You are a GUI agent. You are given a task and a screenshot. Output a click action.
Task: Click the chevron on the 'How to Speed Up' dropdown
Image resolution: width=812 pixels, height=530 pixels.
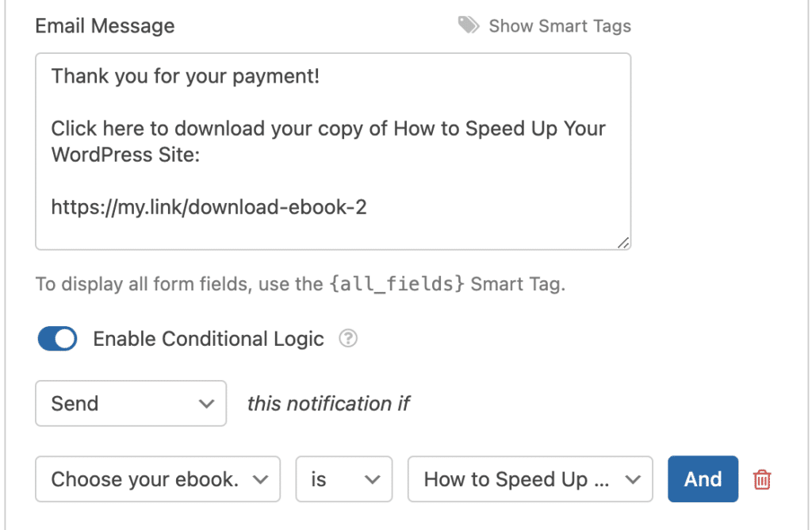[632, 479]
